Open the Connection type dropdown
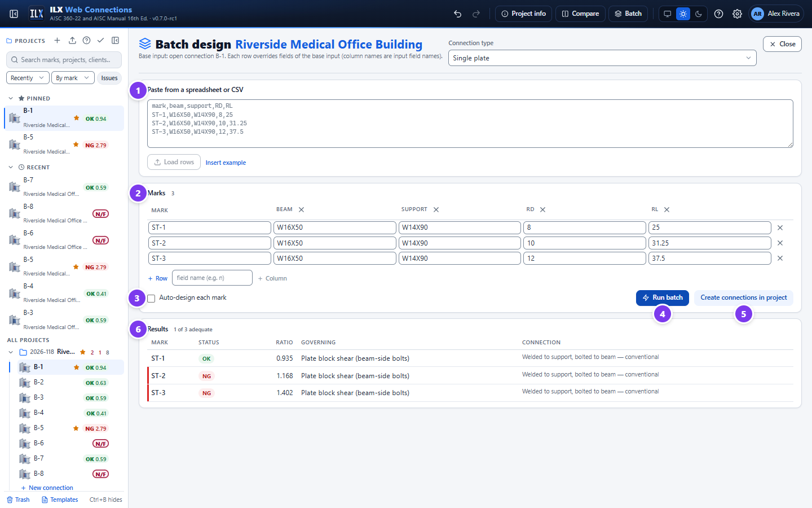Viewport: 812px width, 508px height. pyautogui.click(x=602, y=58)
